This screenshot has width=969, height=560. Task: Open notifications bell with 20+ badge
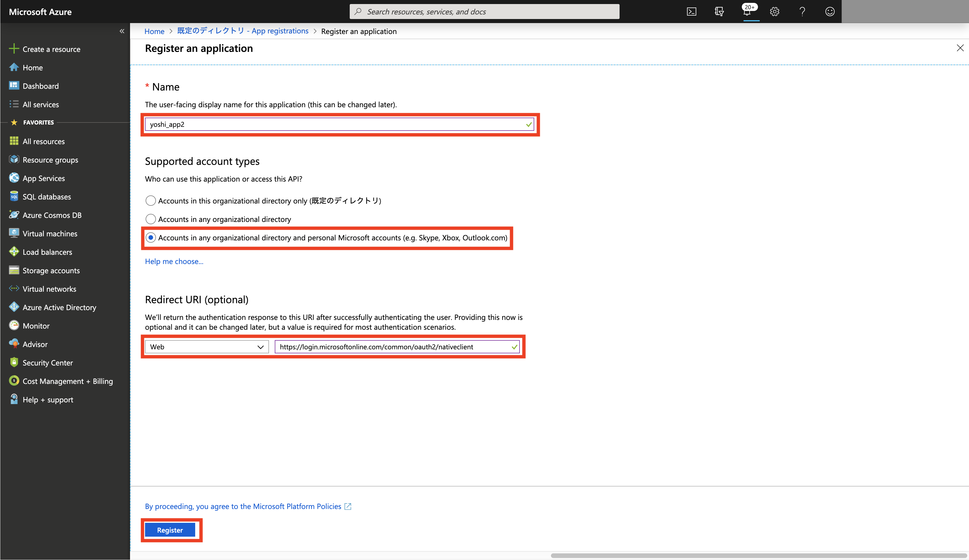(x=748, y=12)
